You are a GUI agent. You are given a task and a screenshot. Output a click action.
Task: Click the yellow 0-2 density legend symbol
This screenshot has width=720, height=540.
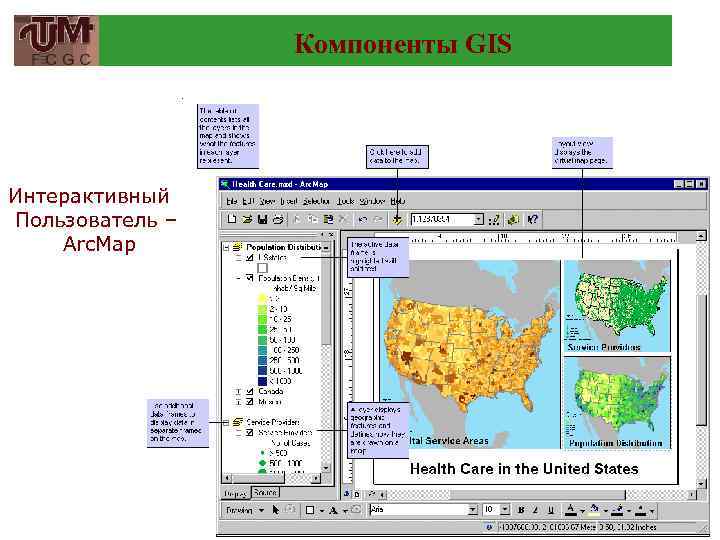262,298
